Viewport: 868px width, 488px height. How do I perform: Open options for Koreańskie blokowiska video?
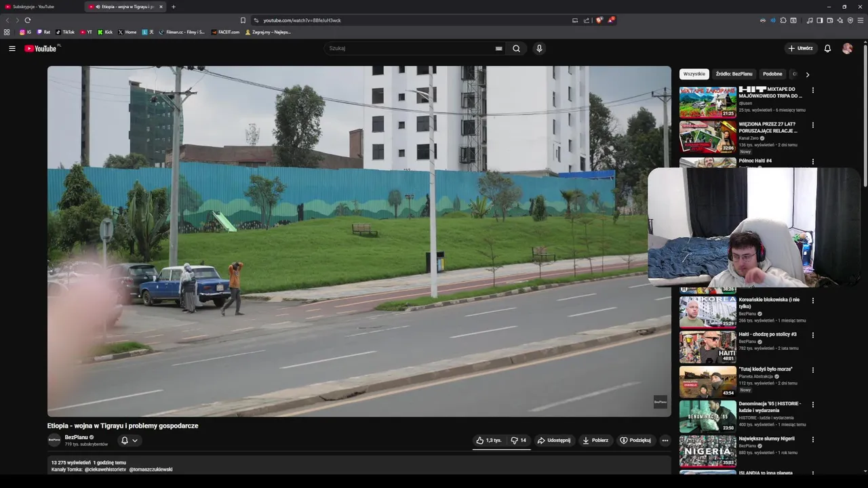(x=812, y=300)
